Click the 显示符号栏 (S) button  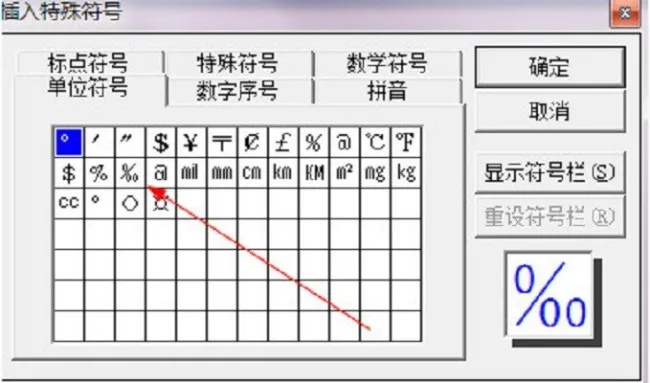[550, 172]
